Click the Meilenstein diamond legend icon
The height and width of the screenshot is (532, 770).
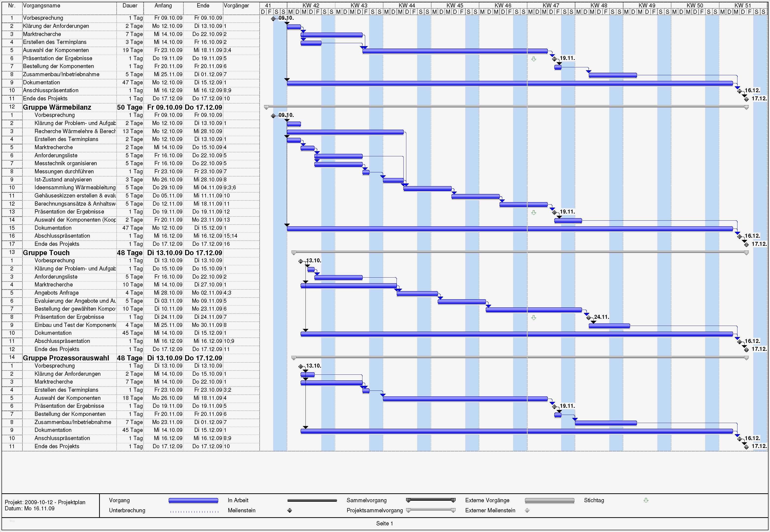coord(290,510)
